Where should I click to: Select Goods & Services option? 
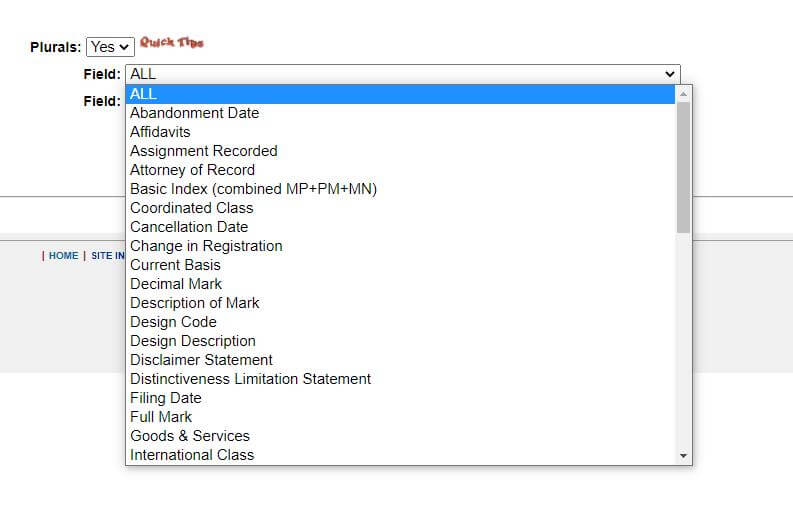pyautogui.click(x=189, y=436)
